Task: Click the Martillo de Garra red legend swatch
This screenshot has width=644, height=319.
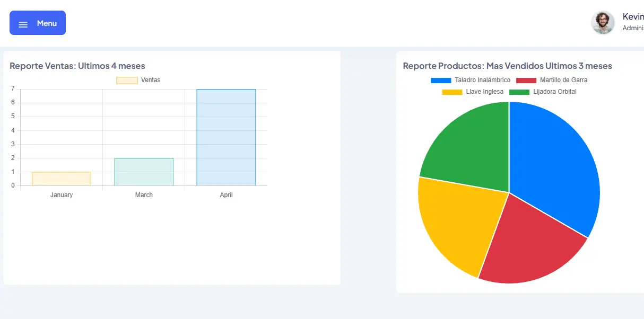Action: pos(526,80)
